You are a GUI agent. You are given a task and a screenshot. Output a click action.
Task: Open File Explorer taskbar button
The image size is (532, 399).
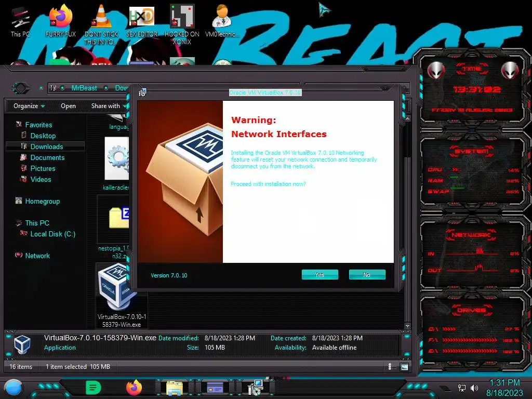(x=175, y=388)
